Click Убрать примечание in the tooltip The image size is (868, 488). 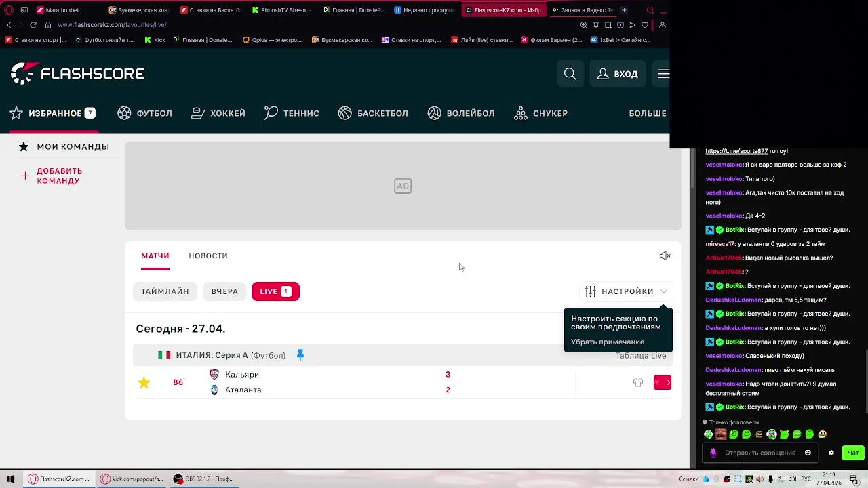coord(608,342)
